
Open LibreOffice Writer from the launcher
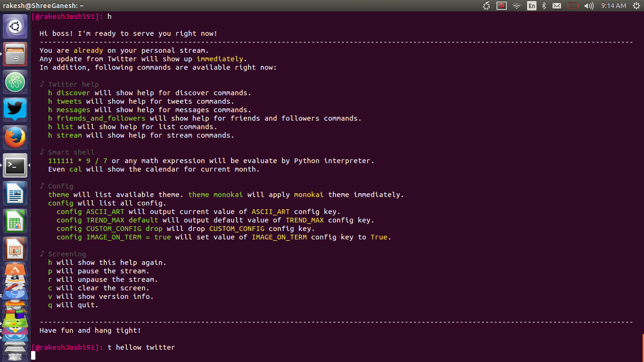pos(16,193)
